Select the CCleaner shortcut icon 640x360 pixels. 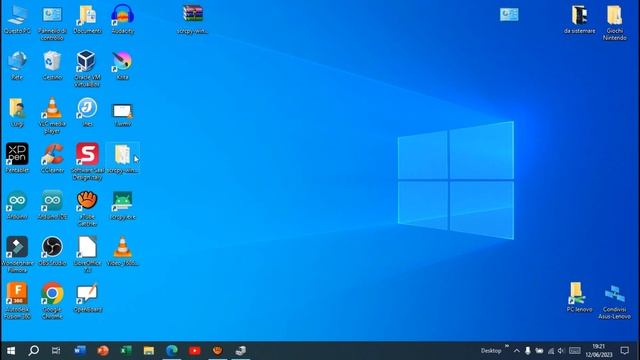(x=52, y=154)
